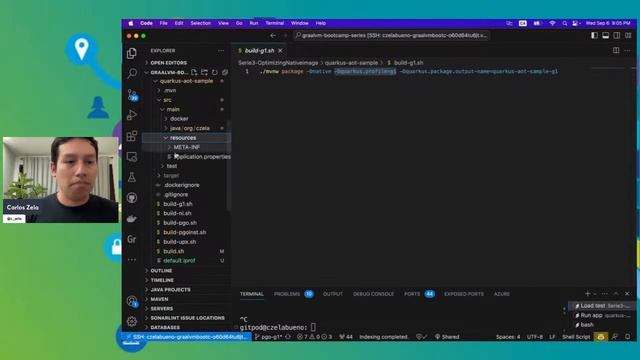Select the Run app terminal entry
The width and height of the screenshot is (640, 360).
pyautogui.click(x=602, y=315)
